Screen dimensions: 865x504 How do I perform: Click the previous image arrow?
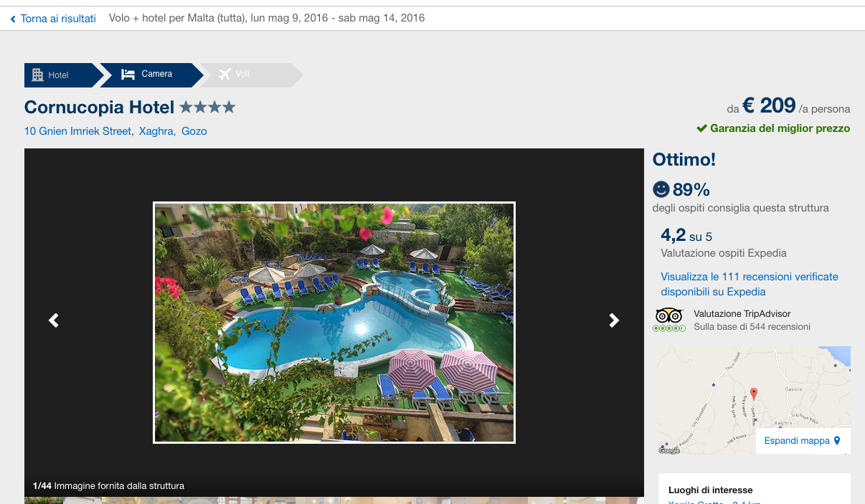(x=54, y=320)
